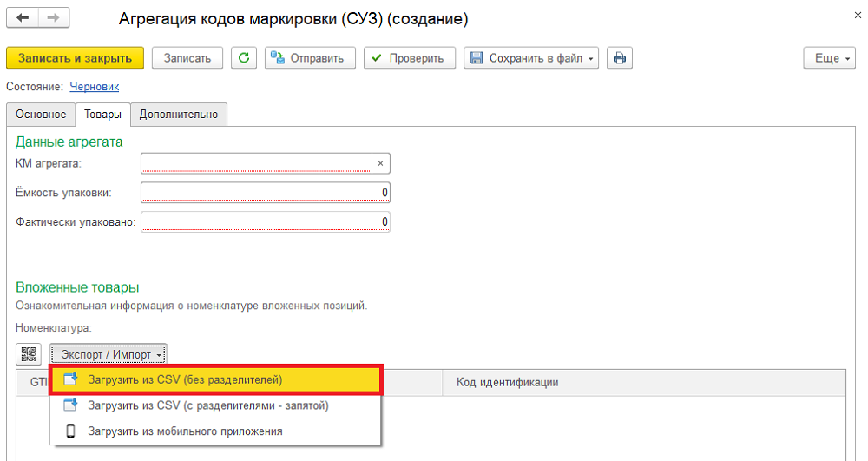Click the printer icon button
The width and height of the screenshot is (868, 461).
(x=620, y=58)
